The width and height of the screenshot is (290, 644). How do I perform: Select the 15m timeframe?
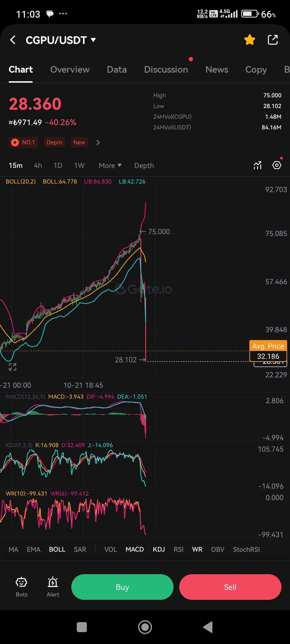click(x=15, y=166)
